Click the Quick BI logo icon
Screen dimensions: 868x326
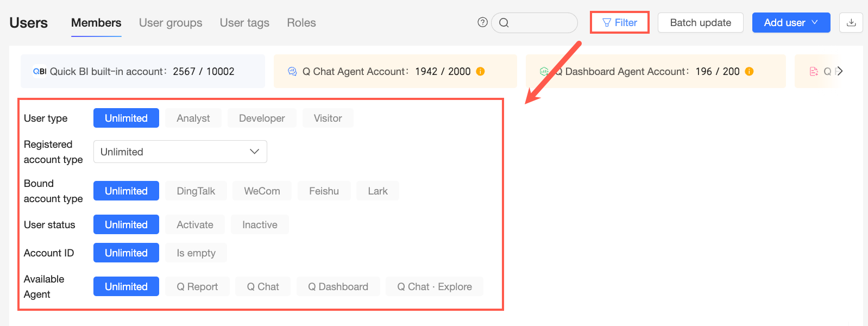click(40, 71)
